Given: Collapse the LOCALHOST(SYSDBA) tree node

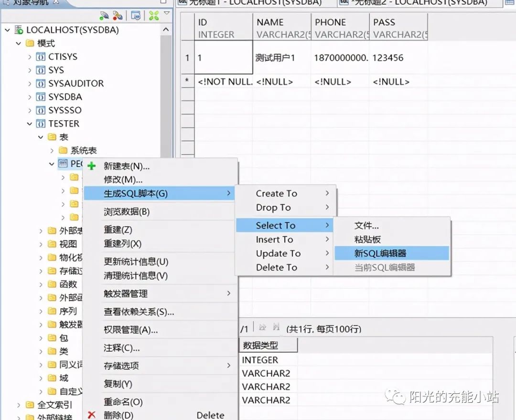Looking at the screenshot, I should click(x=7, y=30).
